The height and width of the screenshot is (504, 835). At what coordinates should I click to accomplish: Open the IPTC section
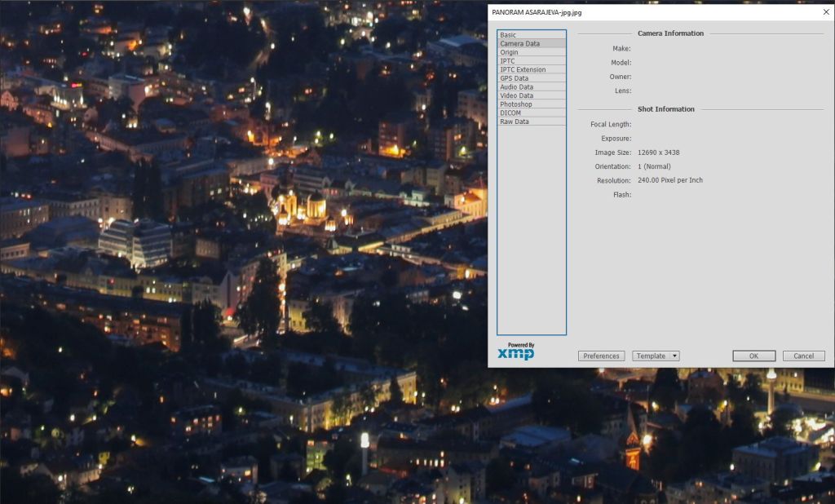click(507, 61)
